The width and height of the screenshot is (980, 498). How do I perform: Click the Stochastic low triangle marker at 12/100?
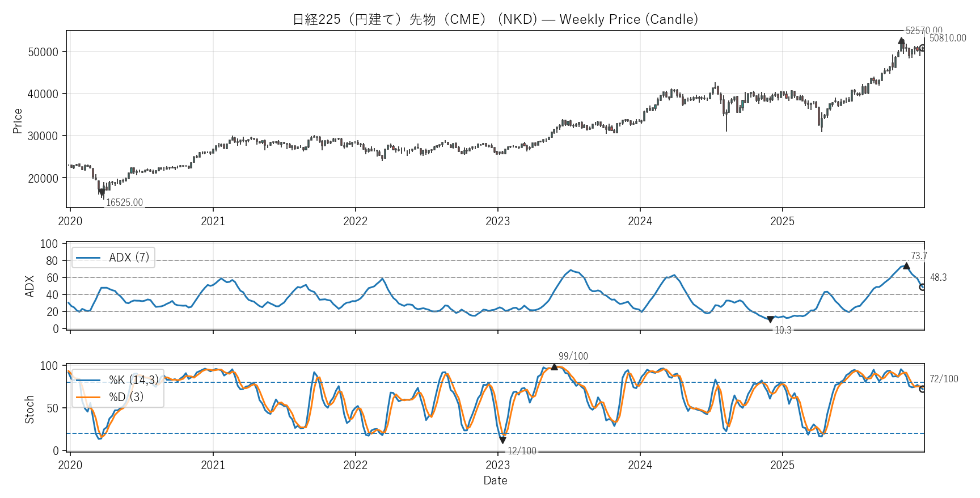tap(502, 440)
